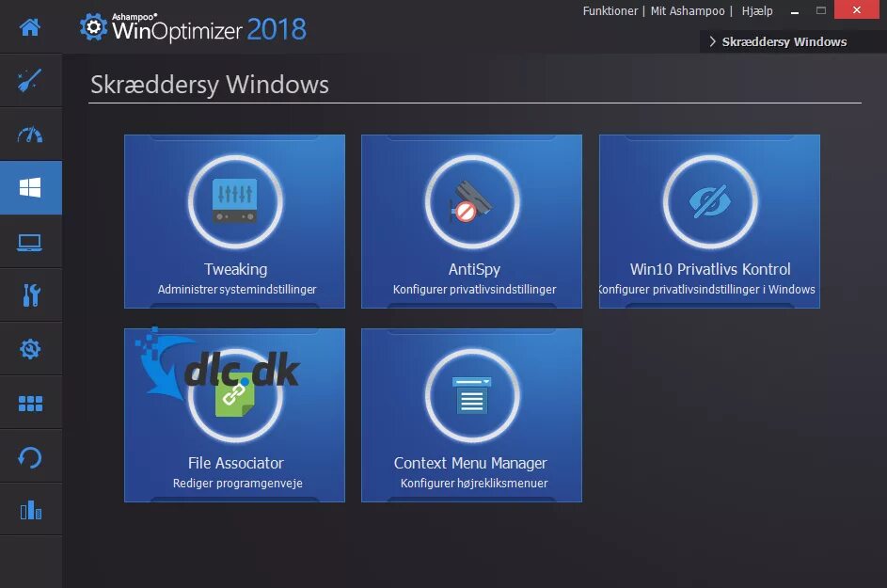Click the 'Skræddersy Windows' page heading
The image size is (887, 588).
(210, 85)
